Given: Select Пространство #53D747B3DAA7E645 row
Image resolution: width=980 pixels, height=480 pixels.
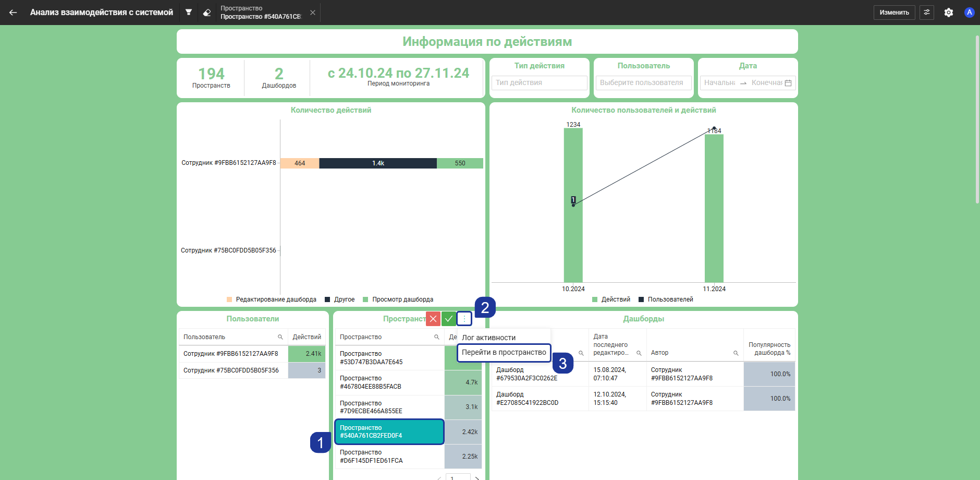Looking at the screenshot, I should [x=390, y=358].
